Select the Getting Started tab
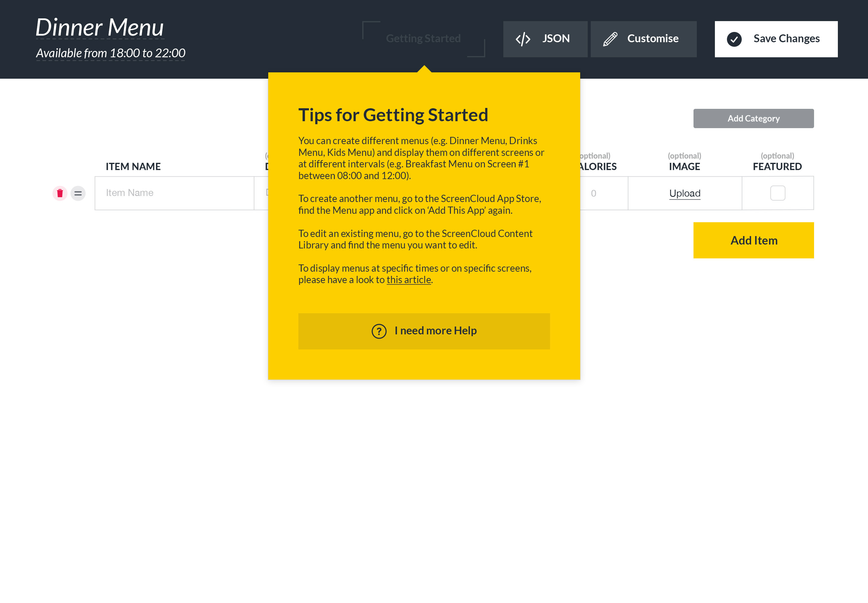This screenshot has width=868, height=603. 423,38
